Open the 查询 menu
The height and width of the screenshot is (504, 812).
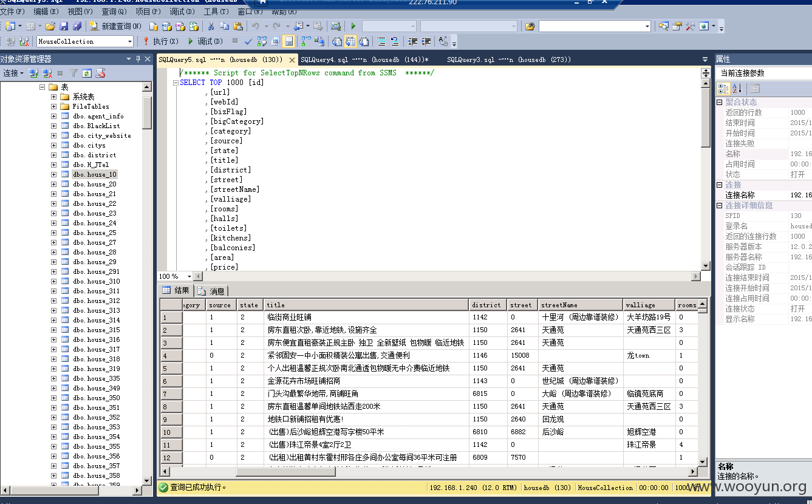tap(114, 12)
